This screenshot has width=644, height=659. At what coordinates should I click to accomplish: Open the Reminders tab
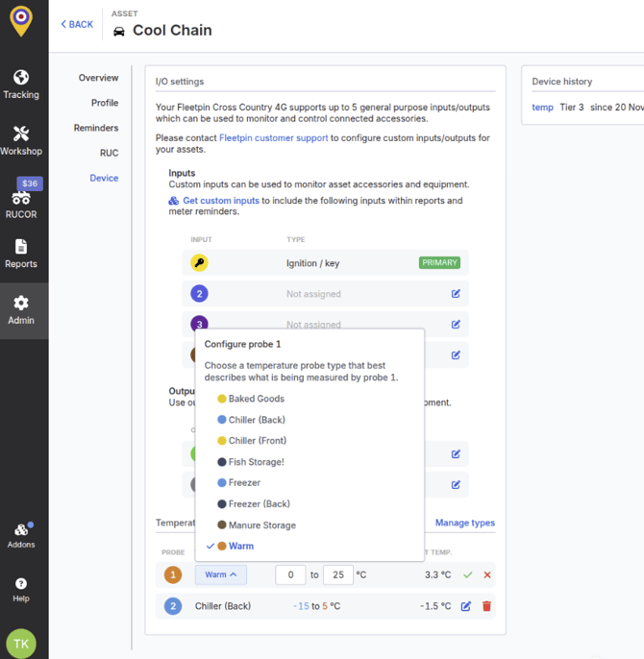tap(96, 128)
